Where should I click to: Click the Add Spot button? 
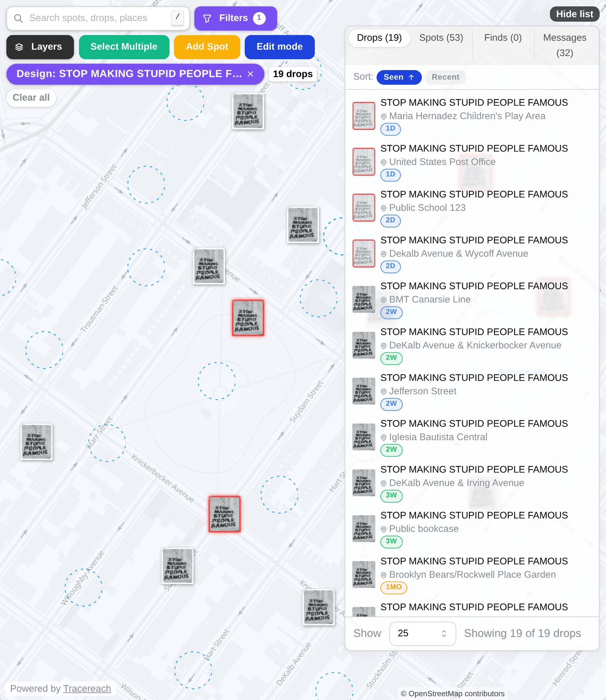pyautogui.click(x=207, y=47)
